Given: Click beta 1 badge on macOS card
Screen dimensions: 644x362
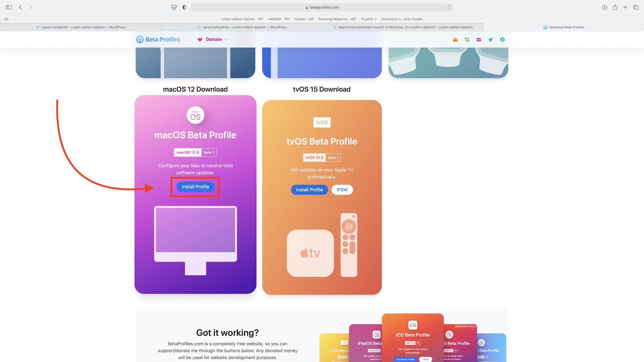Looking at the screenshot, I should click(209, 153).
